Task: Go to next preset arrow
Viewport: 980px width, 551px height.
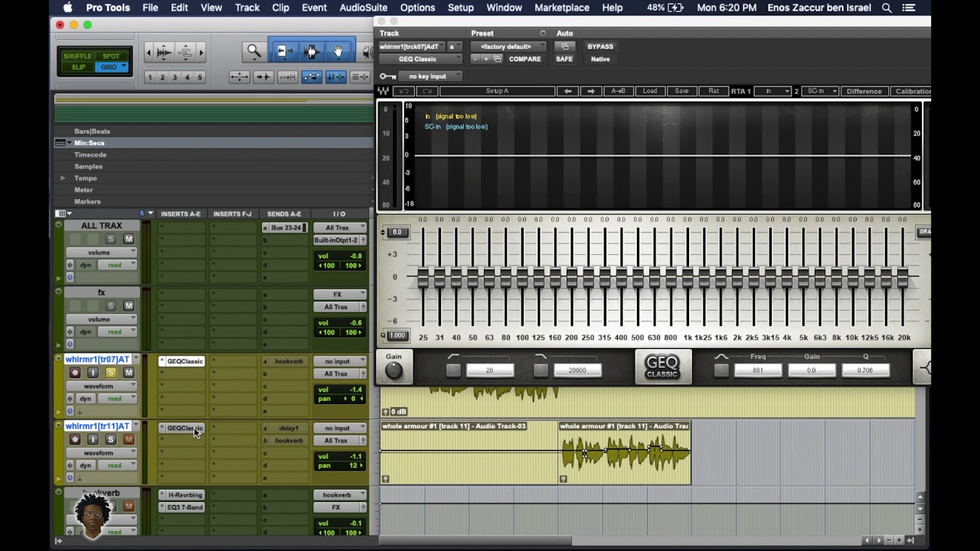Action: [590, 91]
